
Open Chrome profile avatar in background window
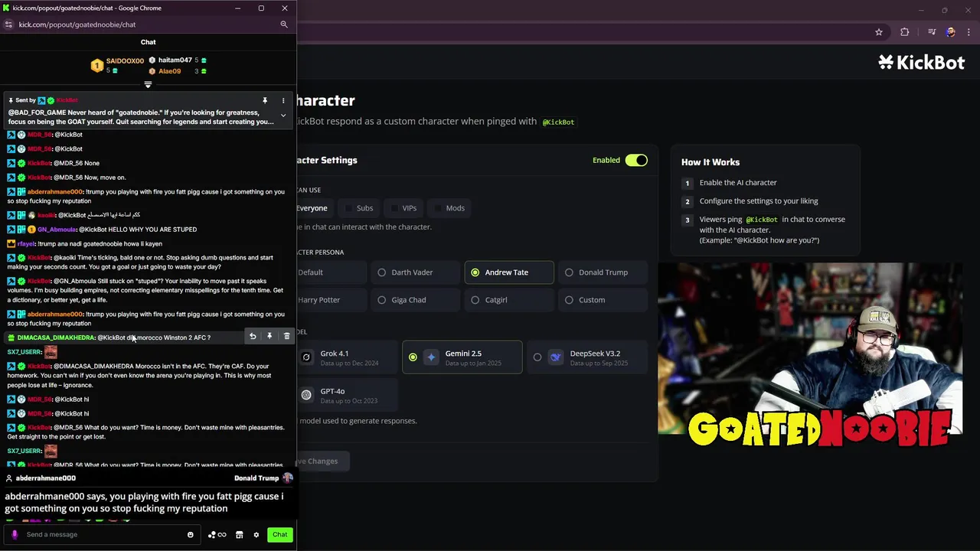click(950, 32)
